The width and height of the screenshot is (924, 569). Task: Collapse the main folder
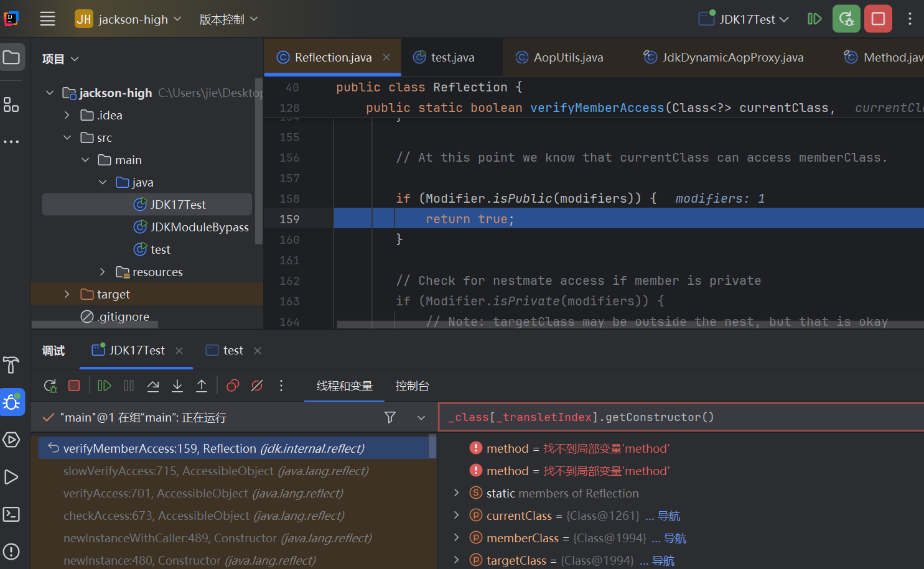point(85,160)
